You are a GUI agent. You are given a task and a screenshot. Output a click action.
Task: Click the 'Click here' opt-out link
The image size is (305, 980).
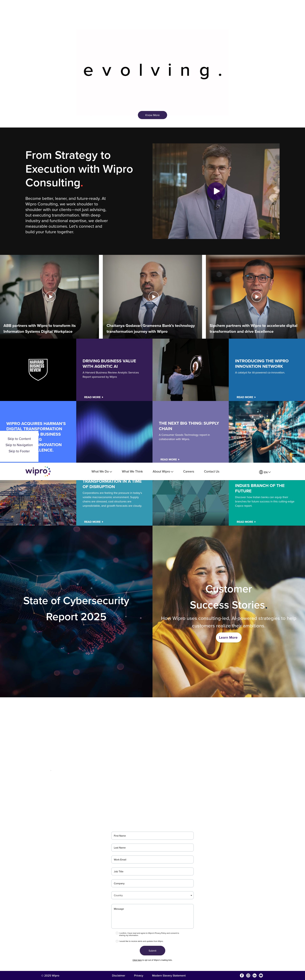tap(137, 960)
